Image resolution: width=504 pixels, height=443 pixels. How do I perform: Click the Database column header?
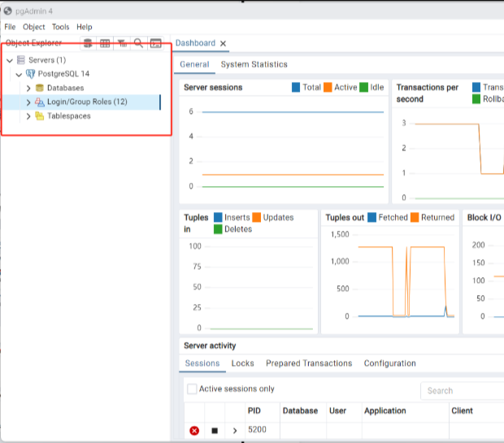(x=300, y=410)
